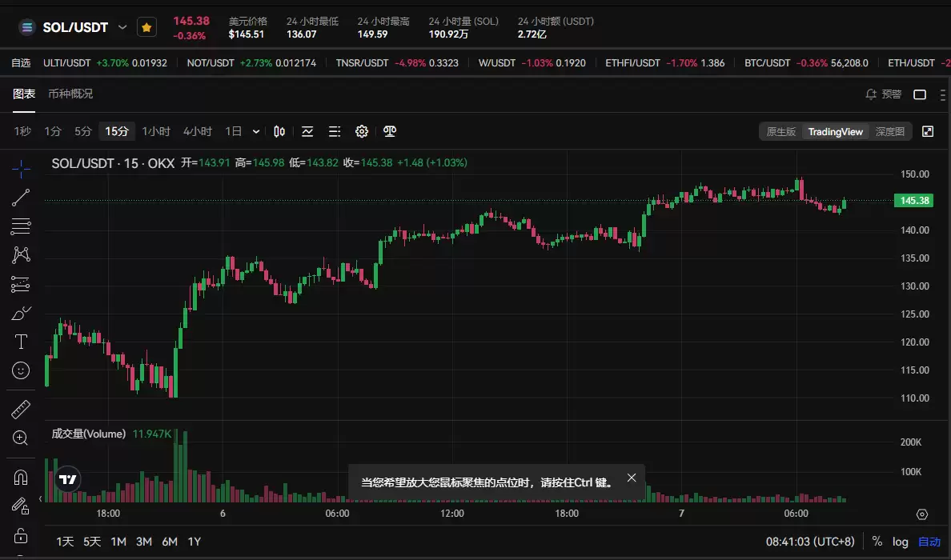Switch to the 币种概况 tab
Image resolution: width=951 pixels, height=560 pixels.
(70, 94)
